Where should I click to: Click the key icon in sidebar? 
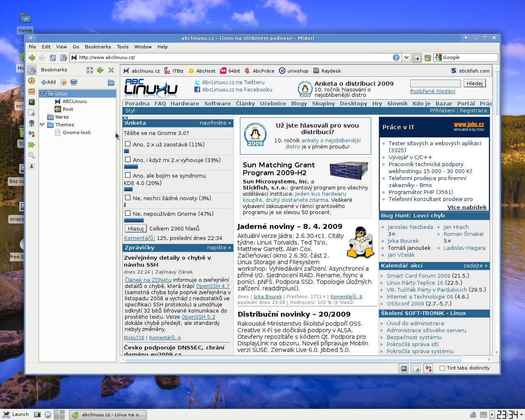coord(32,155)
